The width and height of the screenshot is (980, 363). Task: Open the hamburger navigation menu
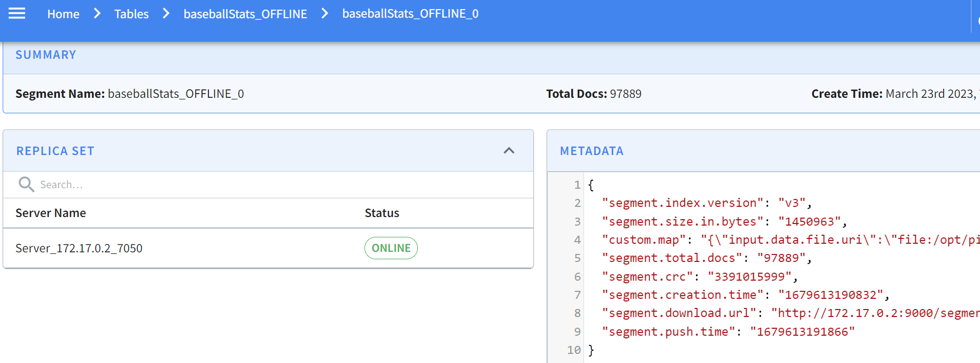[17, 13]
